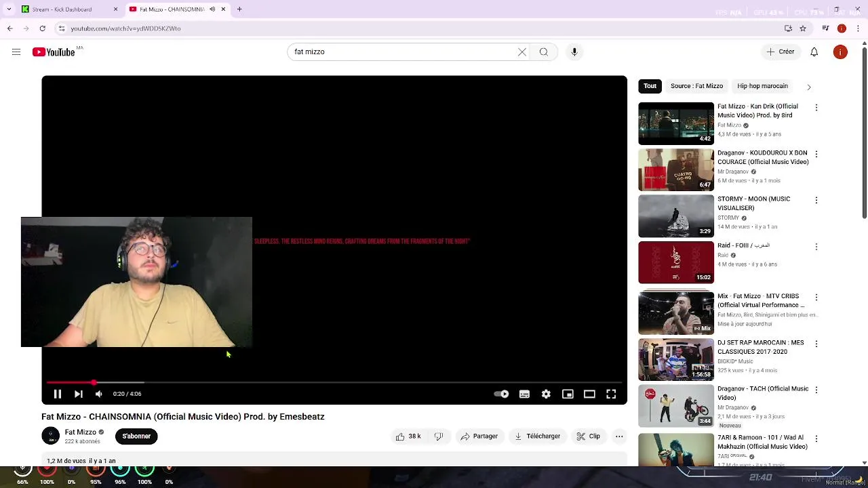Open options for STORMY - MOON video
Viewport: 868px width, 488px height.
(x=816, y=201)
